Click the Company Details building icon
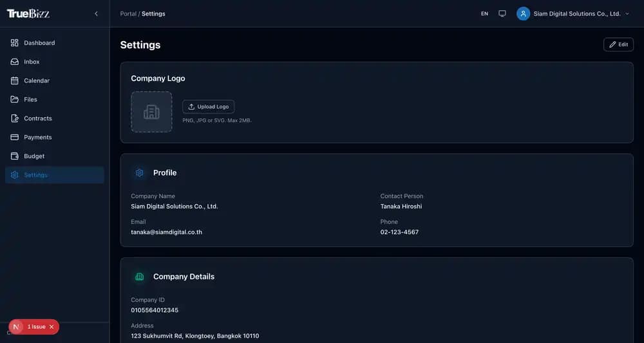This screenshot has height=343, width=644. point(140,277)
